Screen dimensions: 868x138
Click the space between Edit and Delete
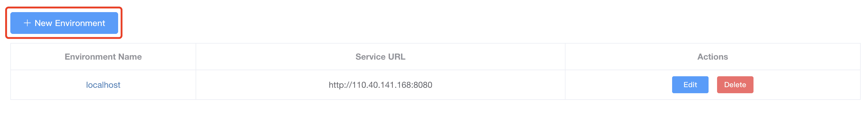click(712, 85)
